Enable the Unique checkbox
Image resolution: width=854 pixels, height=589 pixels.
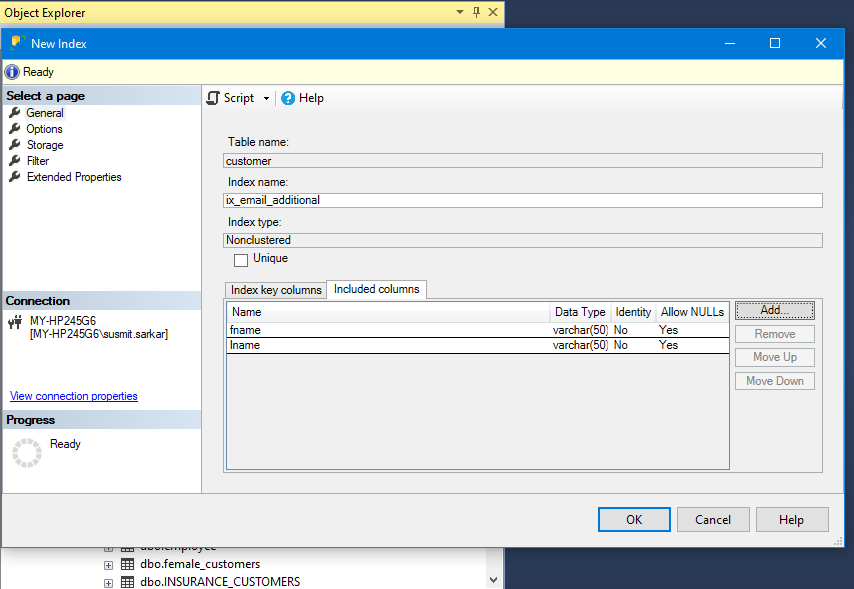coord(241,260)
